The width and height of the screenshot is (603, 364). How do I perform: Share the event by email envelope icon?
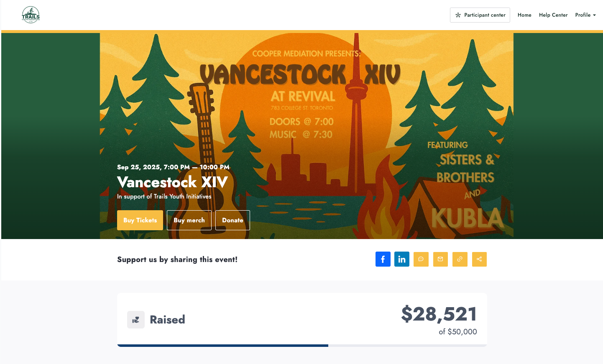440,259
